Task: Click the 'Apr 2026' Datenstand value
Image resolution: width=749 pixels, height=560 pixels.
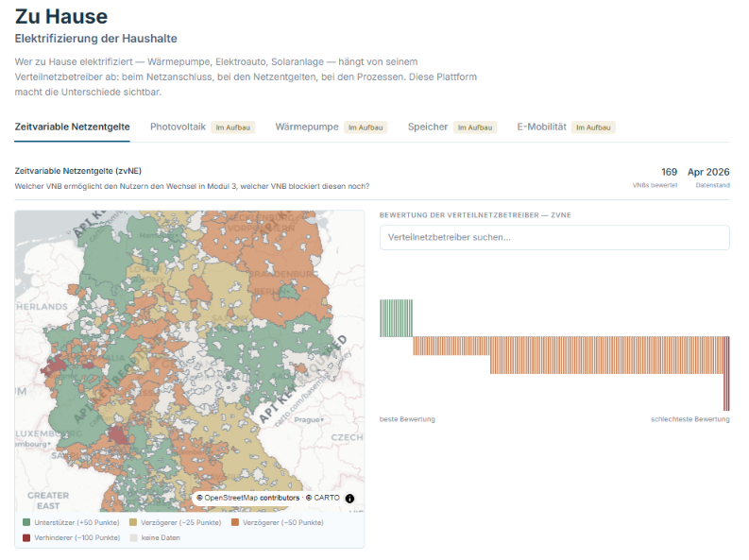Action: (708, 172)
